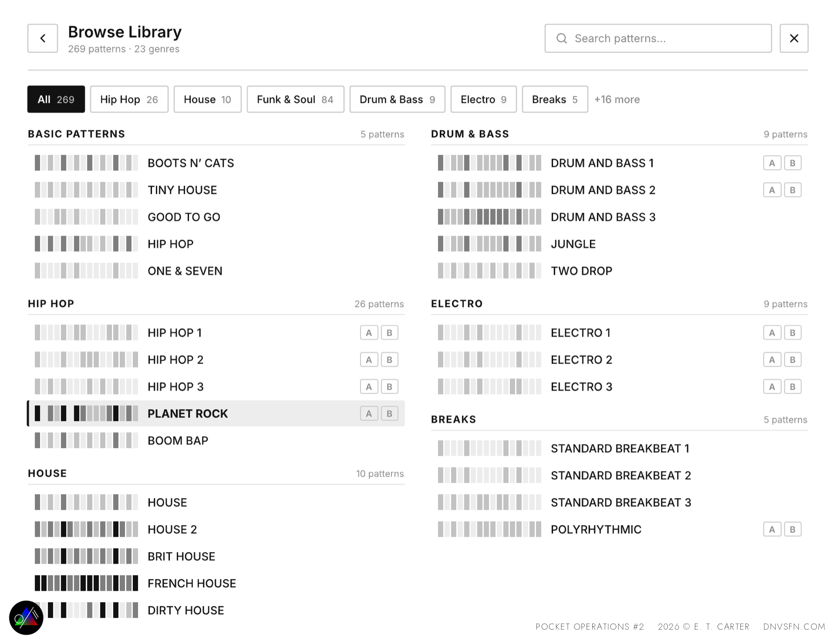Open the TINY HOUSE pattern
The height and width of the screenshot is (644, 836).
[216, 190]
